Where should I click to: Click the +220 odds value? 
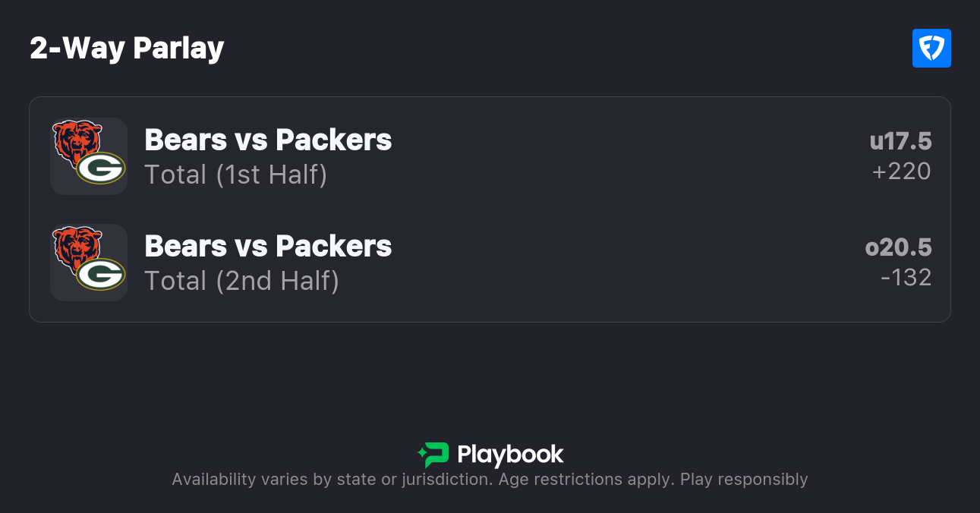(901, 172)
